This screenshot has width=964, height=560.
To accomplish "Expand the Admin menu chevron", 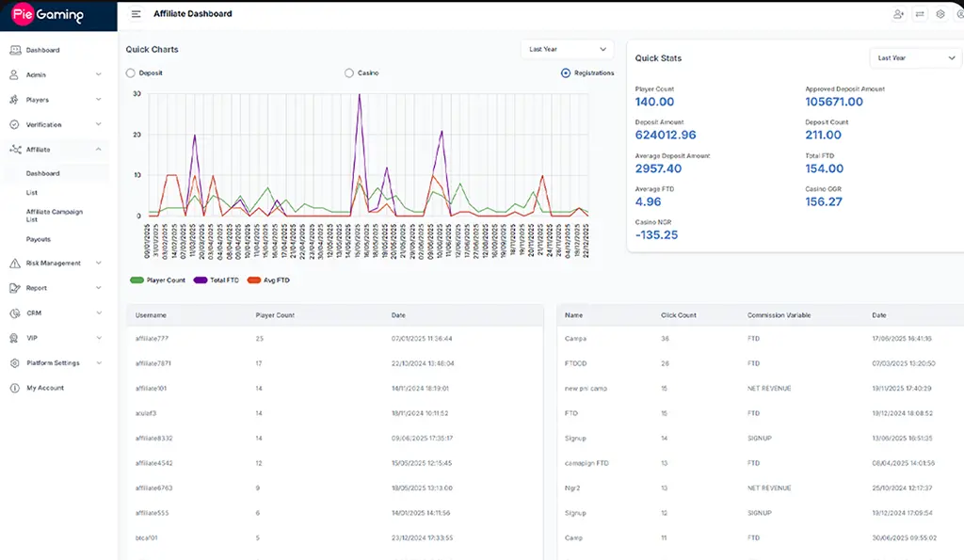I will (98, 74).
